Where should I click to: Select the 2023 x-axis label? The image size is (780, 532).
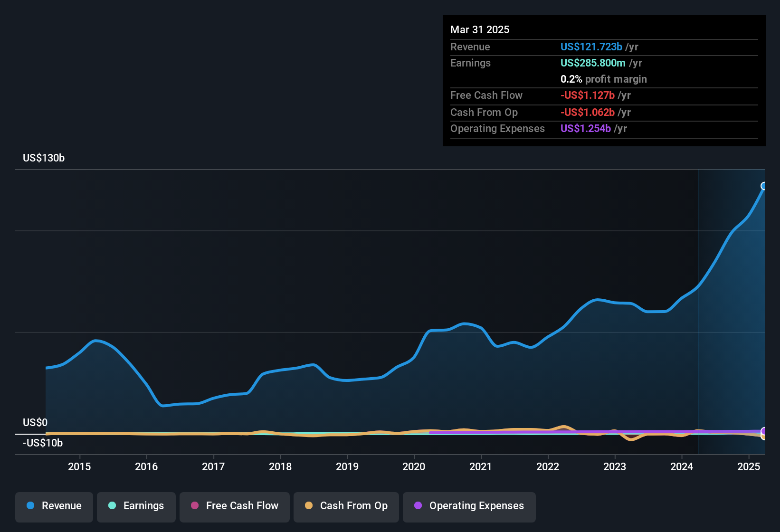tap(615, 466)
